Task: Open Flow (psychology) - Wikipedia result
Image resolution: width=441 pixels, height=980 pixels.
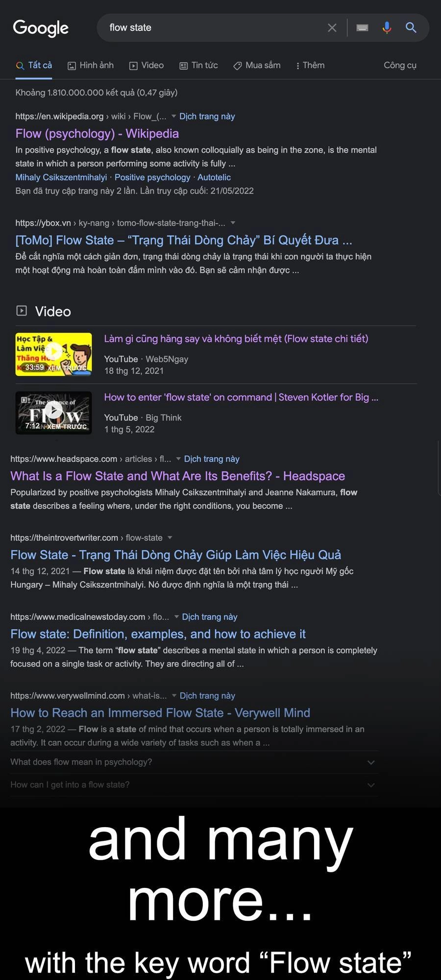Action: 97,134
